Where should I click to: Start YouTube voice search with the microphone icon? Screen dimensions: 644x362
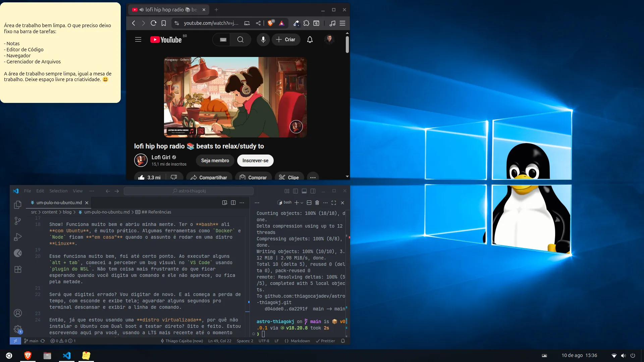pyautogui.click(x=263, y=40)
